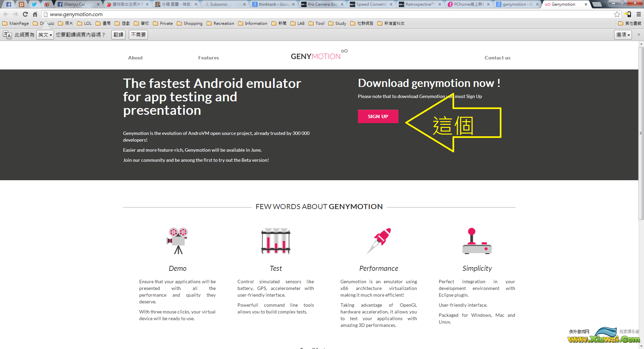
Task: Close the Shenyu Cai tab
Action: (98, 4)
